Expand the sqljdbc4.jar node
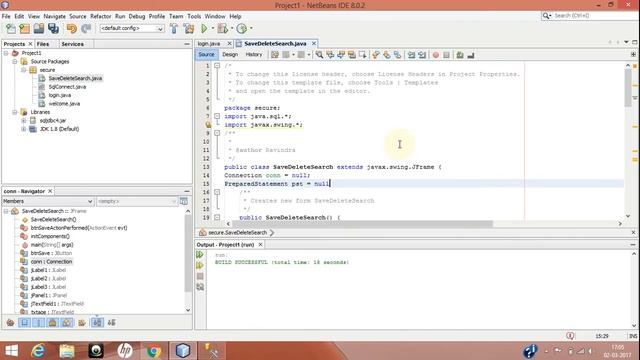Viewport: 640px width, 360px height. point(24,121)
